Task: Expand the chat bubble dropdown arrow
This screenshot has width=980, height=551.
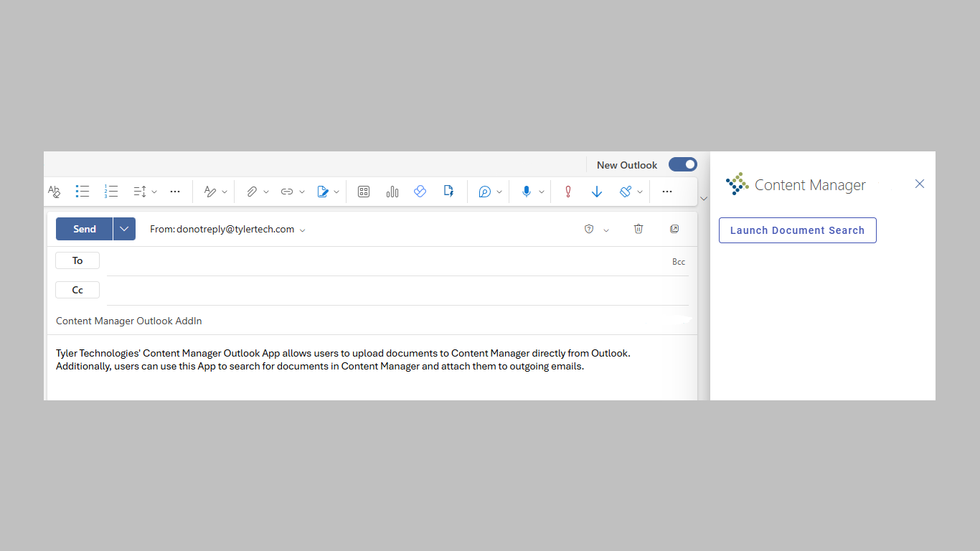Action: (x=499, y=192)
